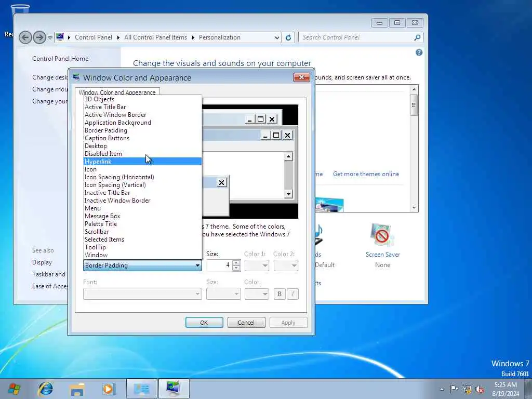The image size is (532, 399).
Task: Open Control Panel help icon
Action: [419, 52]
